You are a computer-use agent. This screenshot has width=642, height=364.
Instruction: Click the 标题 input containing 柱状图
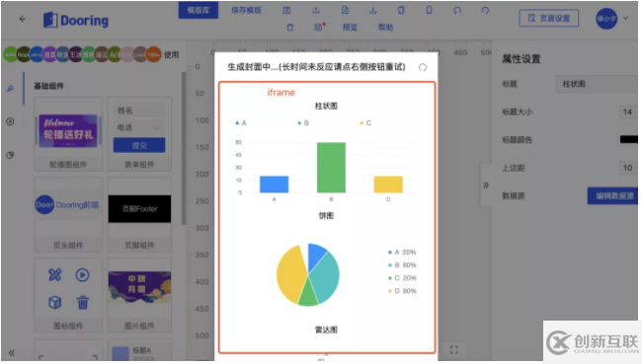(x=598, y=84)
